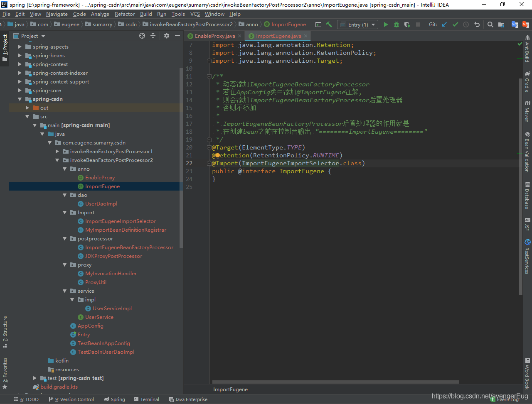Expand the out folder
This screenshot has width=532, height=404.
pyautogui.click(x=27, y=108)
